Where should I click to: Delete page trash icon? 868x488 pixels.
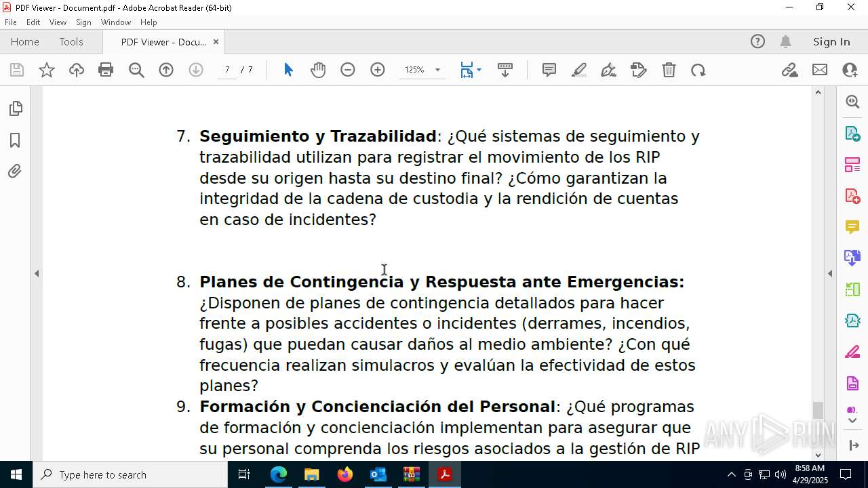pyautogui.click(x=669, y=70)
